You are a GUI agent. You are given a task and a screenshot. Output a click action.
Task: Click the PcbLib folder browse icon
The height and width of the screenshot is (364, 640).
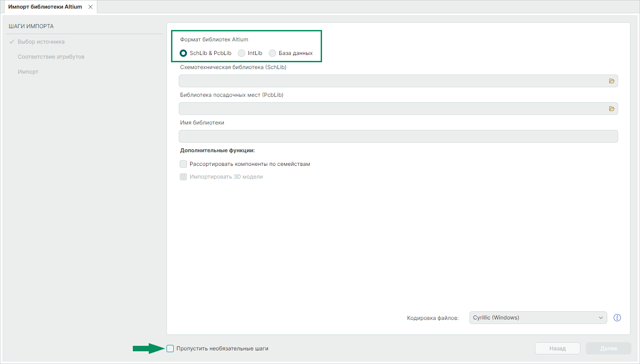611,109
